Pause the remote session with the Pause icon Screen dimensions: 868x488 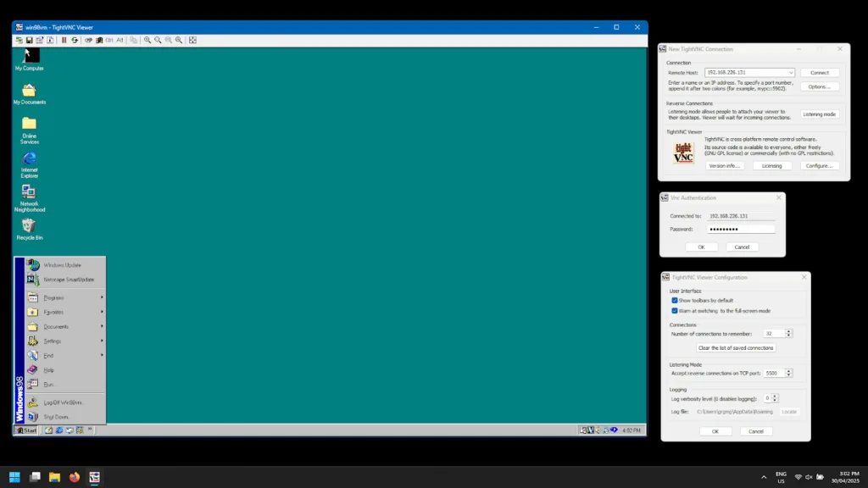tap(64, 40)
